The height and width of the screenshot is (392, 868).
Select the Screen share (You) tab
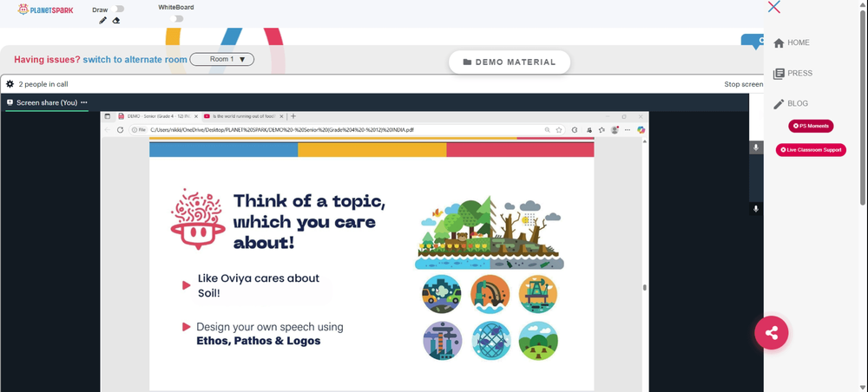(x=47, y=102)
